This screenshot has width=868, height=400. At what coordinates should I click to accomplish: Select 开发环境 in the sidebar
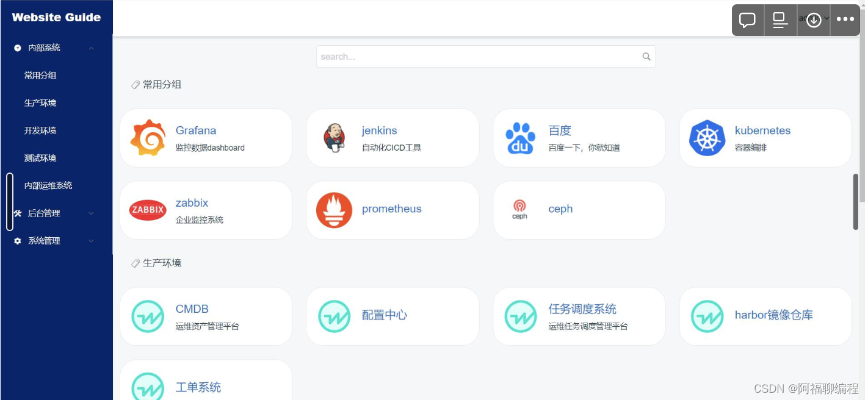pos(40,130)
